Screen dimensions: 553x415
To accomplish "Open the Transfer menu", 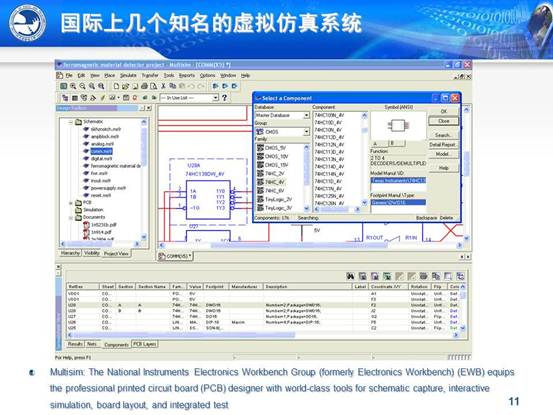I will (150, 75).
